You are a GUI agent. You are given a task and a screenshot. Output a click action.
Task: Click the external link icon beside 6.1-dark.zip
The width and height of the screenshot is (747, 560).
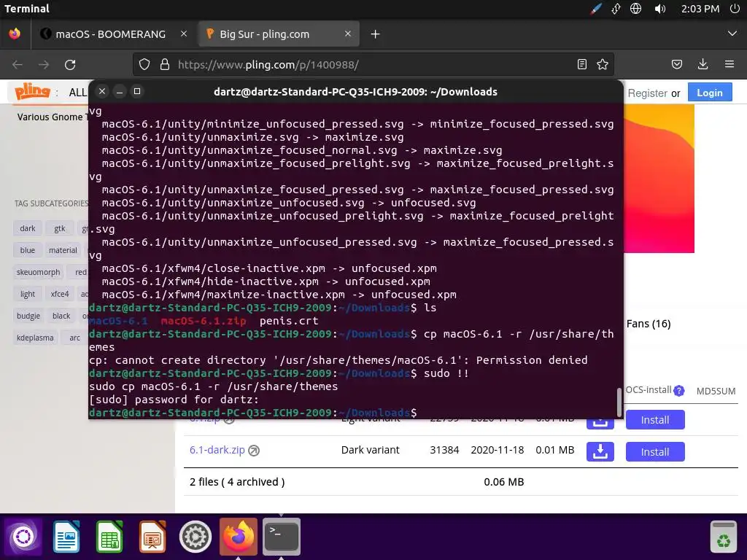(254, 451)
